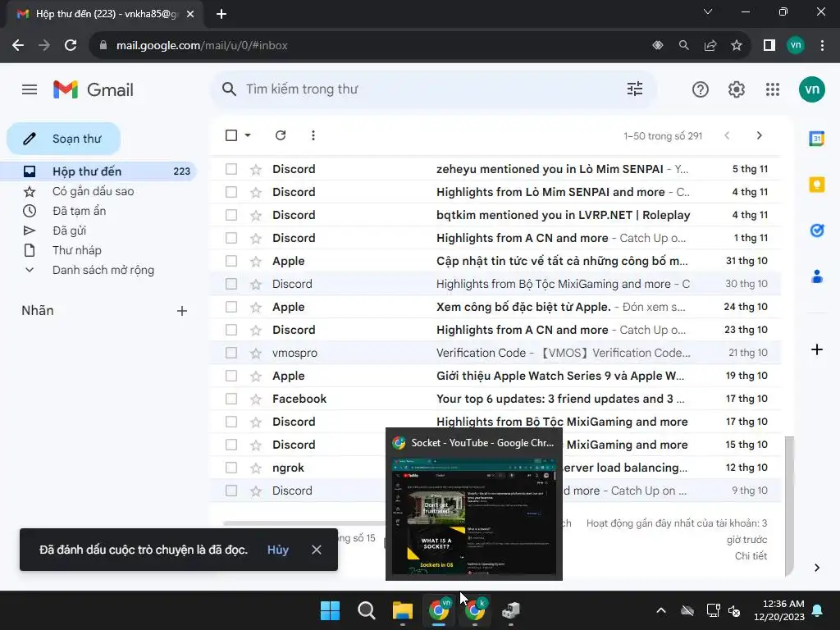Check the vmospro email checkbox
840x630 pixels.
coord(231,353)
